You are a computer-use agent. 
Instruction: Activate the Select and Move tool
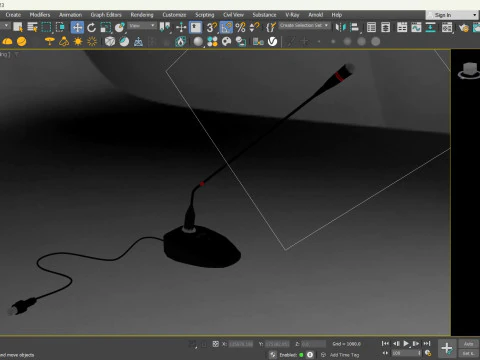click(x=77, y=27)
